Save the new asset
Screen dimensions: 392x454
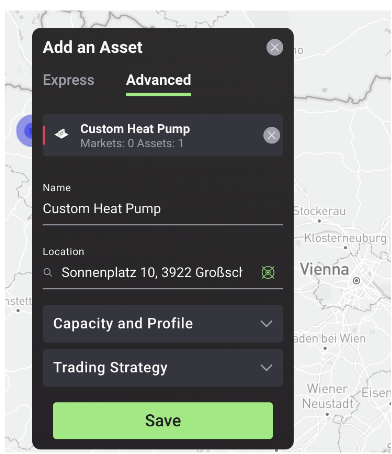[x=163, y=420]
